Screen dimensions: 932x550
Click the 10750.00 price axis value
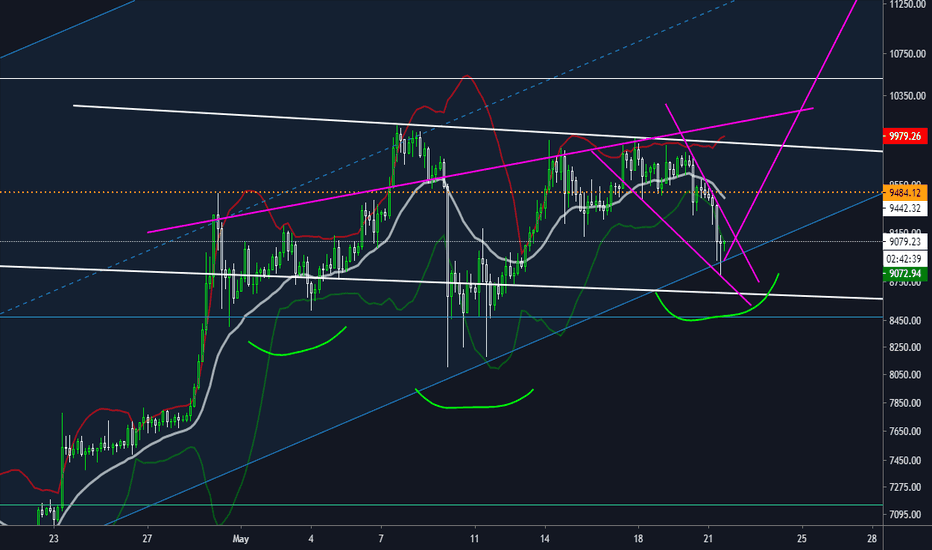(x=908, y=54)
